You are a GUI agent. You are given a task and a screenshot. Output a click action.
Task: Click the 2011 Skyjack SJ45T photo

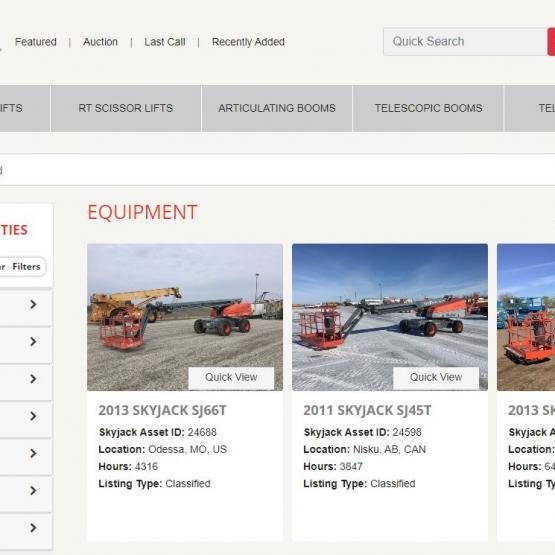pyautogui.click(x=390, y=317)
